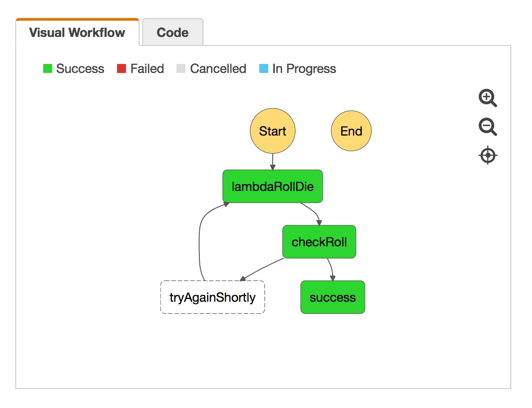The width and height of the screenshot is (532, 408).
Task: Select the green success state node
Action: point(333,297)
